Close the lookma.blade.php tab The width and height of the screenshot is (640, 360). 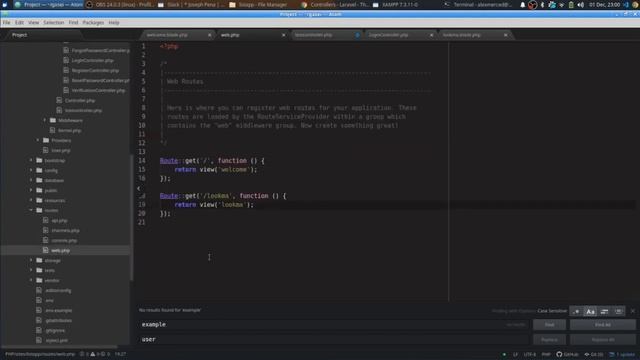pyautogui.click(x=506, y=35)
